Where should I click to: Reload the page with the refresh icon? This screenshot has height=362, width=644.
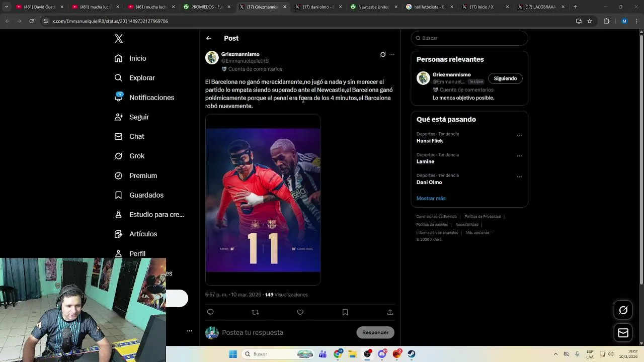click(31, 21)
